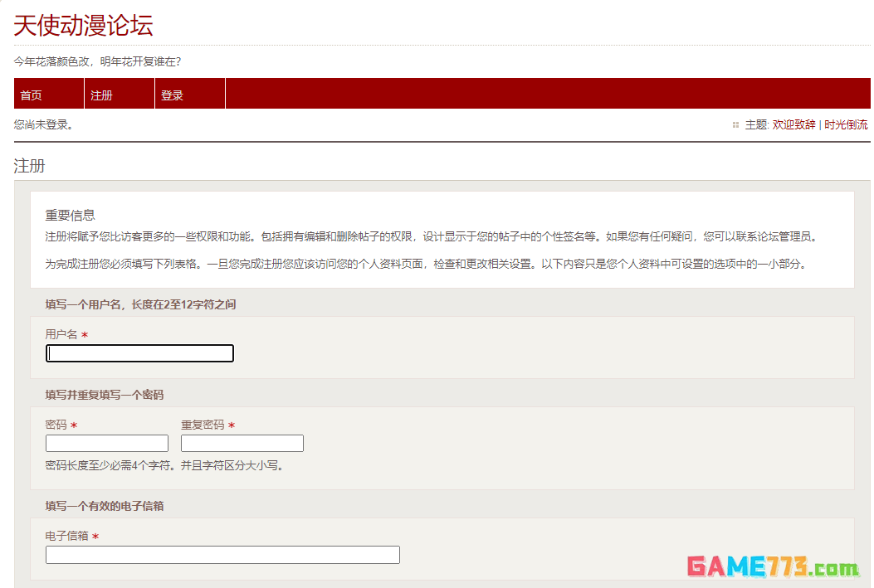
Task: Switch to the 时光倒流 theme
Action: tap(846, 125)
